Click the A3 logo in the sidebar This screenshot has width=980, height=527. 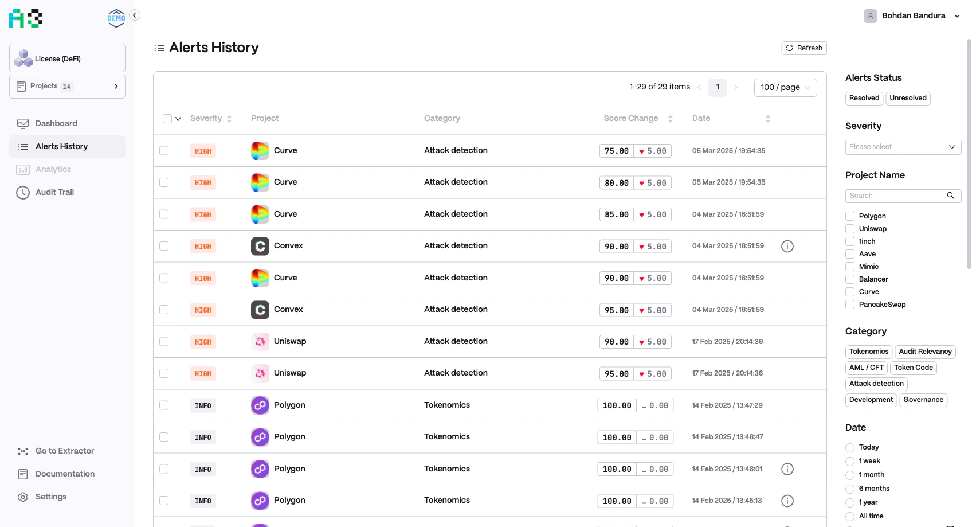[26, 18]
